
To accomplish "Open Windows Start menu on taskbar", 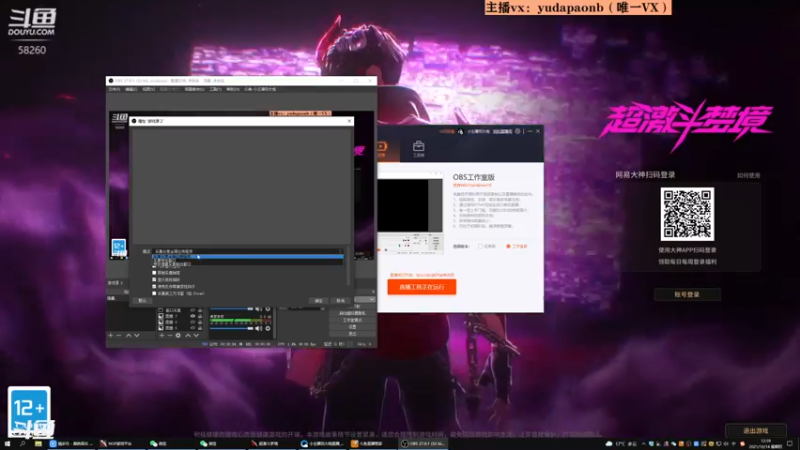I will pos(7,444).
